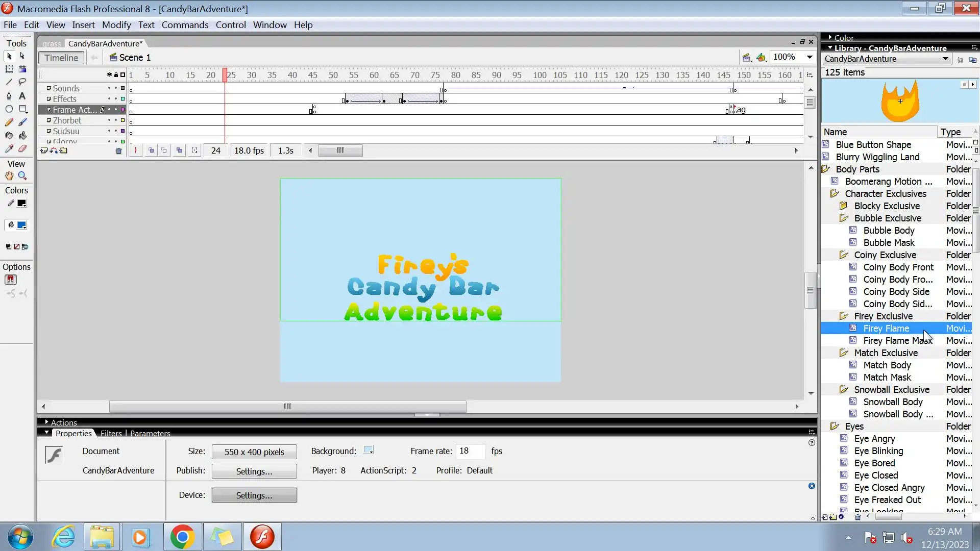Activate the Zoom magnifier tool
Screen dimensions: 980x551
pos(22,176)
